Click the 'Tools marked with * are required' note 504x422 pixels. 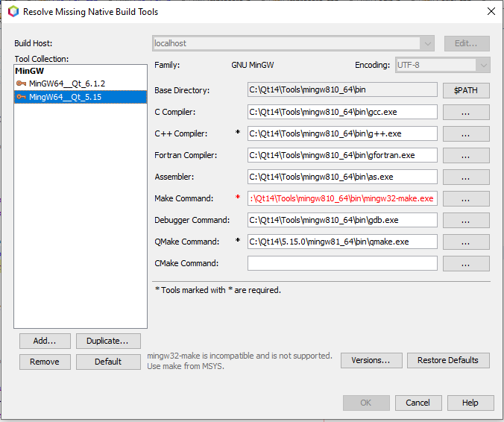tap(218, 290)
